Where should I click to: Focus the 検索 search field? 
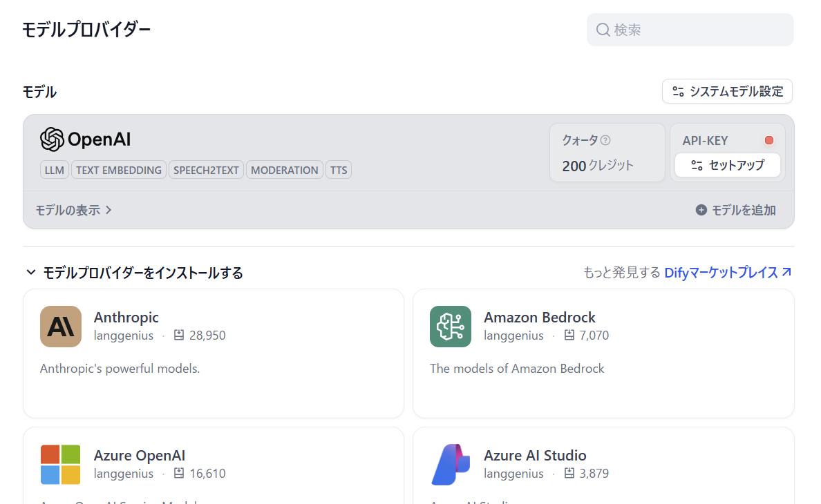click(690, 30)
